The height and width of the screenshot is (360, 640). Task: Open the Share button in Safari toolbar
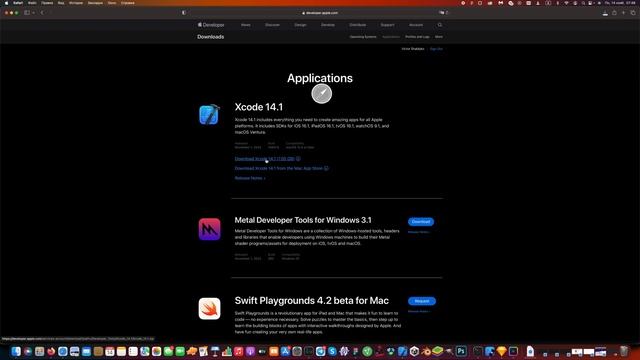614,13
